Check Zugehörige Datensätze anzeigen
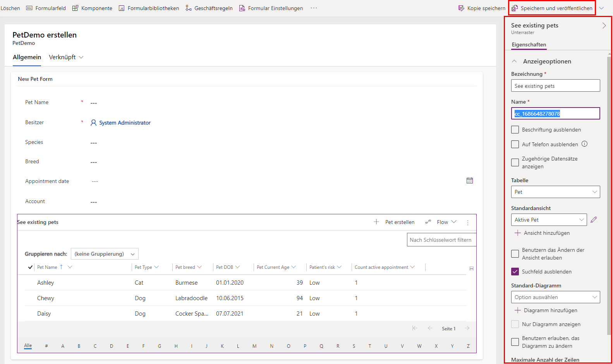Viewport: 613px width, 364px height. coord(515,162)
